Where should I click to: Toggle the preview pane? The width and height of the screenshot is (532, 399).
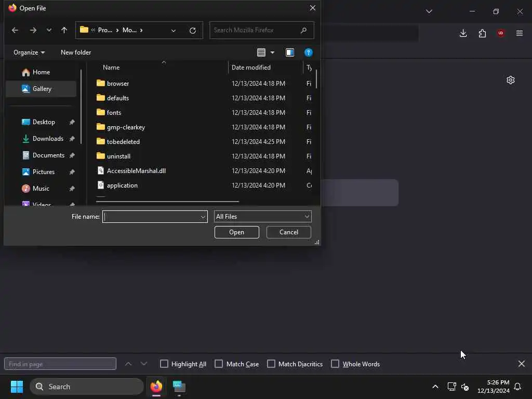coord(290,52)
